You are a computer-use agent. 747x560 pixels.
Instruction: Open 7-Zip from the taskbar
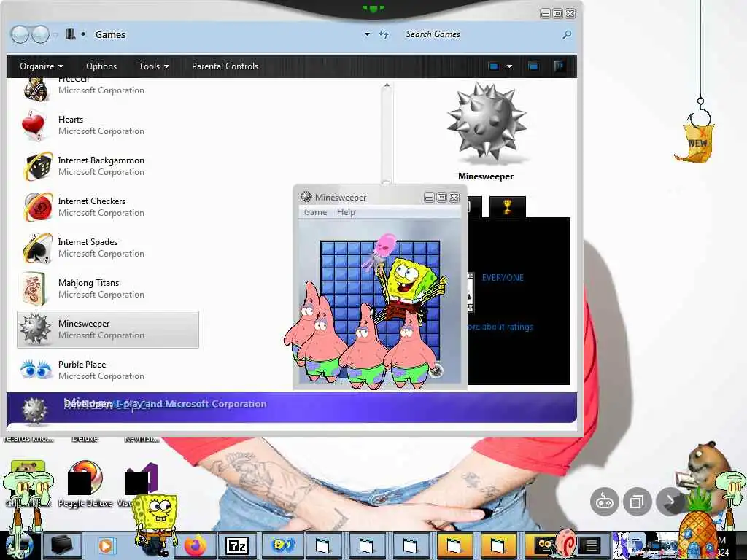pos(237,545)
